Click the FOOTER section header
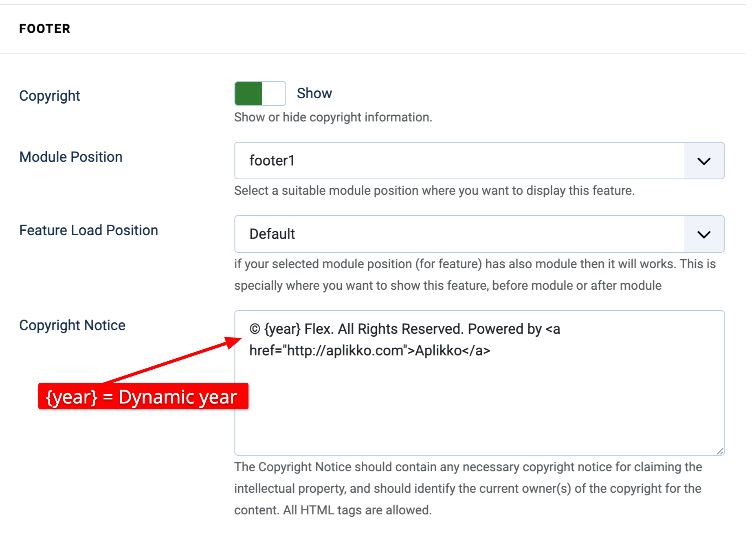Screen dimensions: 756x538 point(44,29)
